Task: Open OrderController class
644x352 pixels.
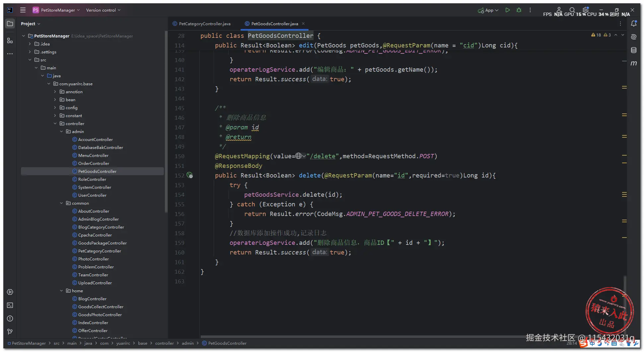Action: coord(94,163)
